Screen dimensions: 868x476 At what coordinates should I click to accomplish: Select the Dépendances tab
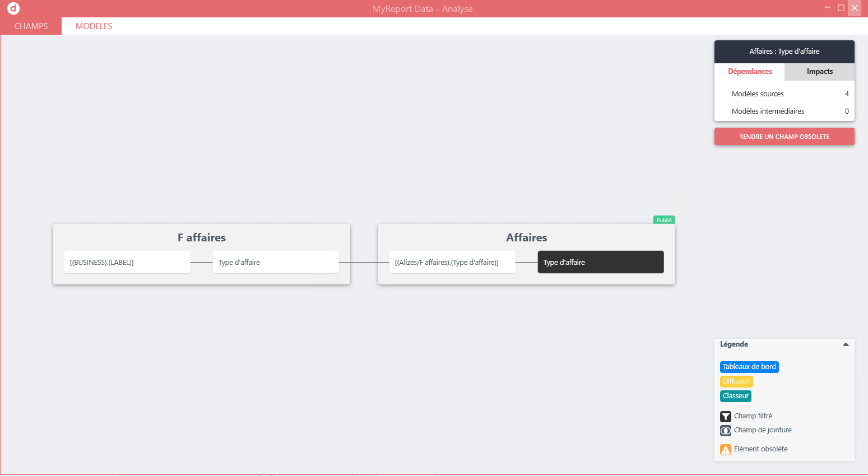pyautogui.click(x=750, y=72)
